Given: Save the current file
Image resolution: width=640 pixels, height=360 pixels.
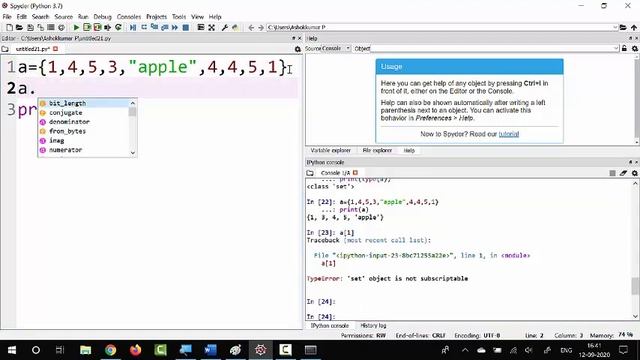Looking at the screenshot, I should pyautogui.click(x=30, y=27).
